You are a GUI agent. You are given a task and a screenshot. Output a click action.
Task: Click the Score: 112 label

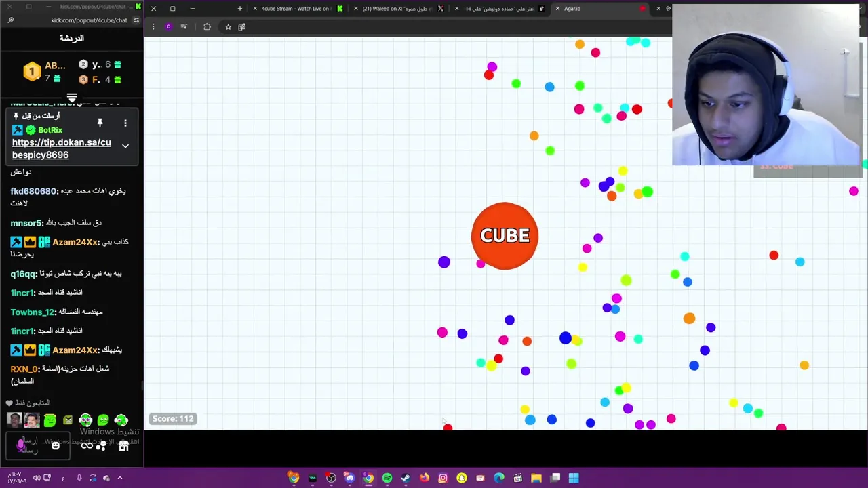coord(173,419)
